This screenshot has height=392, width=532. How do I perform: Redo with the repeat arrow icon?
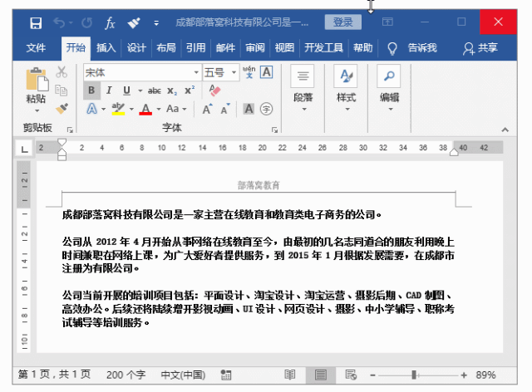(86, 22)
